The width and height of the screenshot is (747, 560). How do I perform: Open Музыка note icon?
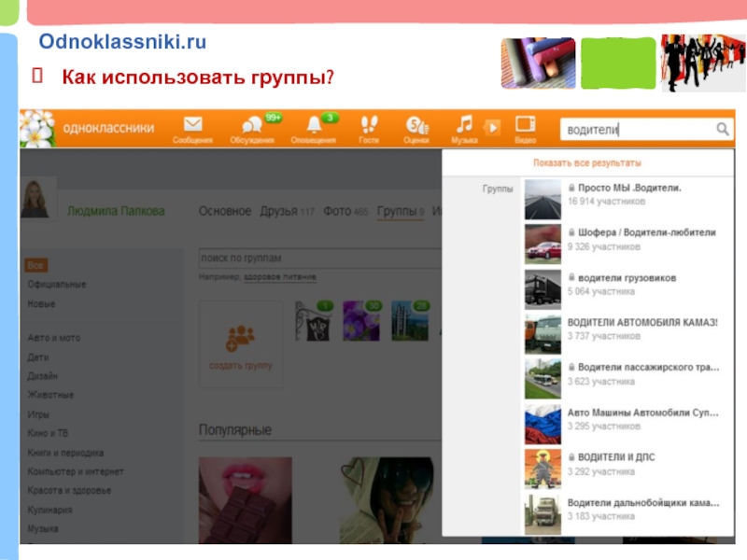tap(464, 125)
